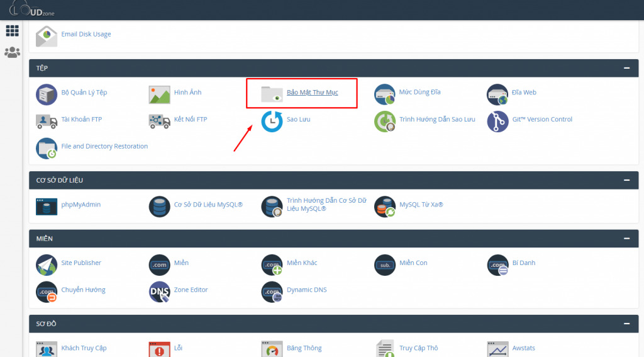This screenshot has width=644, height=357.
Task: Launch the phpMyAdmin icon
Action: tap(47, 207)
